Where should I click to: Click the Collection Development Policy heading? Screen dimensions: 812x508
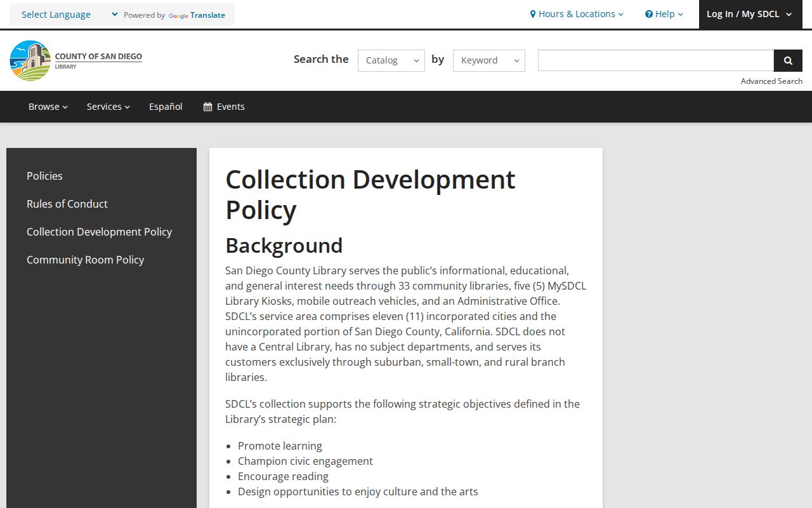370,195
